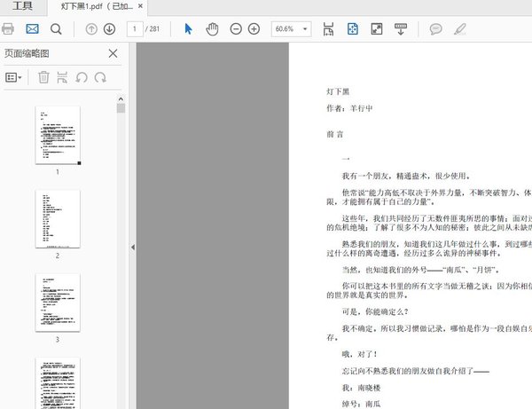Image resolution: width=532 pixels, height=409 pixels.
Task: Click the title text 灯下黑 in the page
Action: [x=338, y=91]
